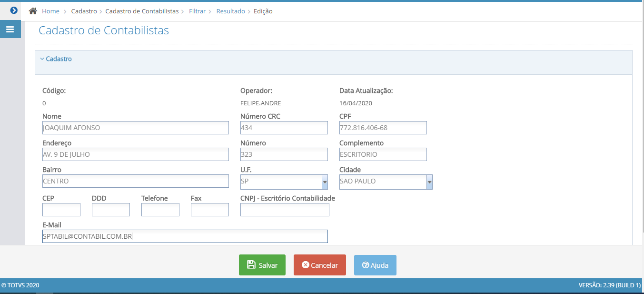Edit the Nome field
The height and width of the screenshot is (294, 644).
tap(136, 128)
